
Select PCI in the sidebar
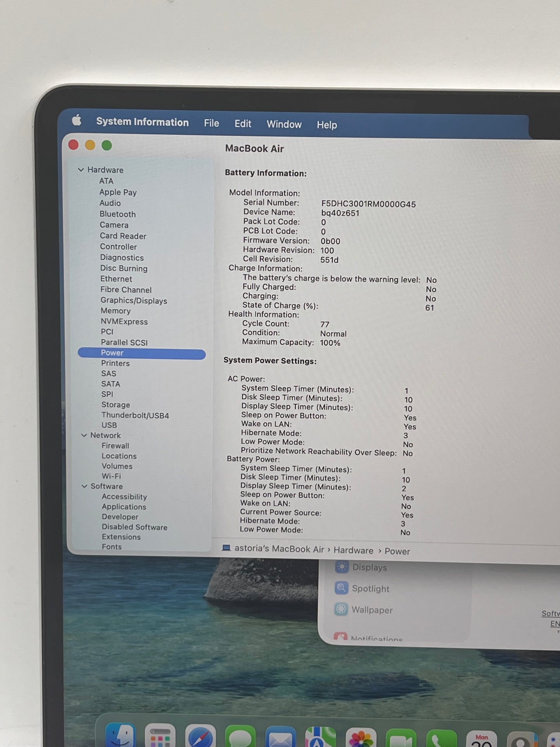[107, 332]
